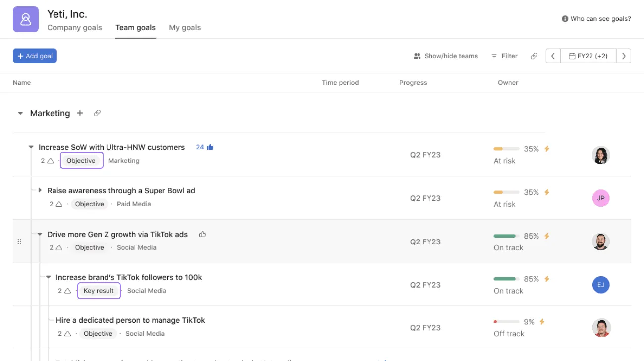Image resolution: width=644 pixels, height=361 pixels.
Task: Click the Add goal button
Action: 35,56
